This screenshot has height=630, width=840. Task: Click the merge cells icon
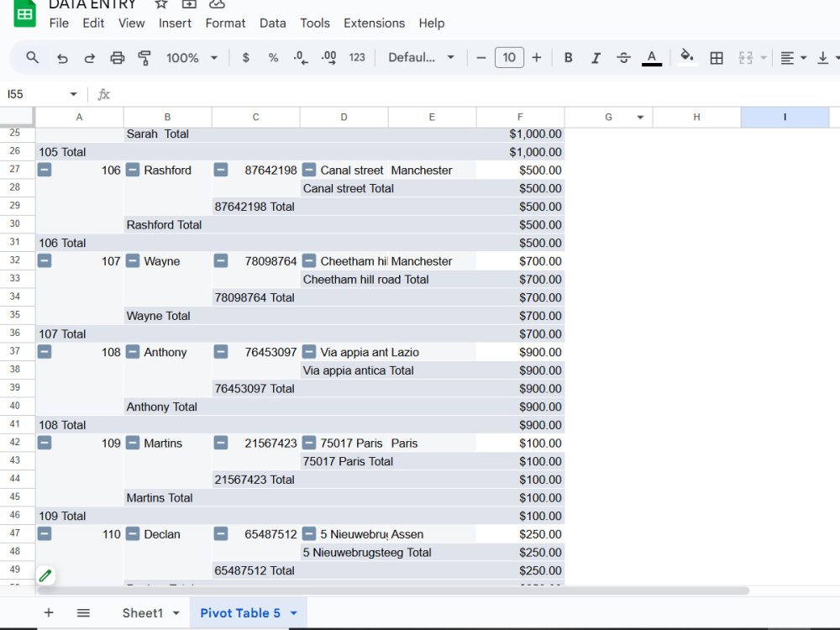coord(745,58)
